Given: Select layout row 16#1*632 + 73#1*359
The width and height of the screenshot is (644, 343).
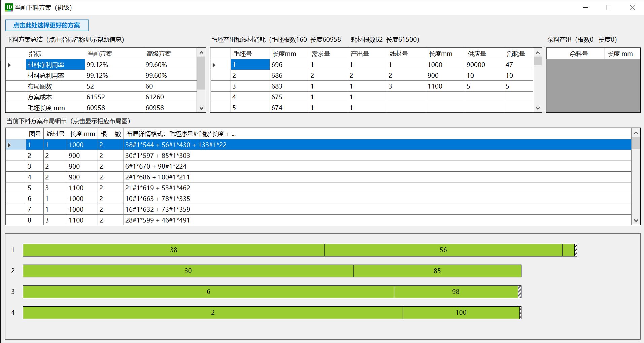Looking at the screenshot, I should tap(318, 209).
